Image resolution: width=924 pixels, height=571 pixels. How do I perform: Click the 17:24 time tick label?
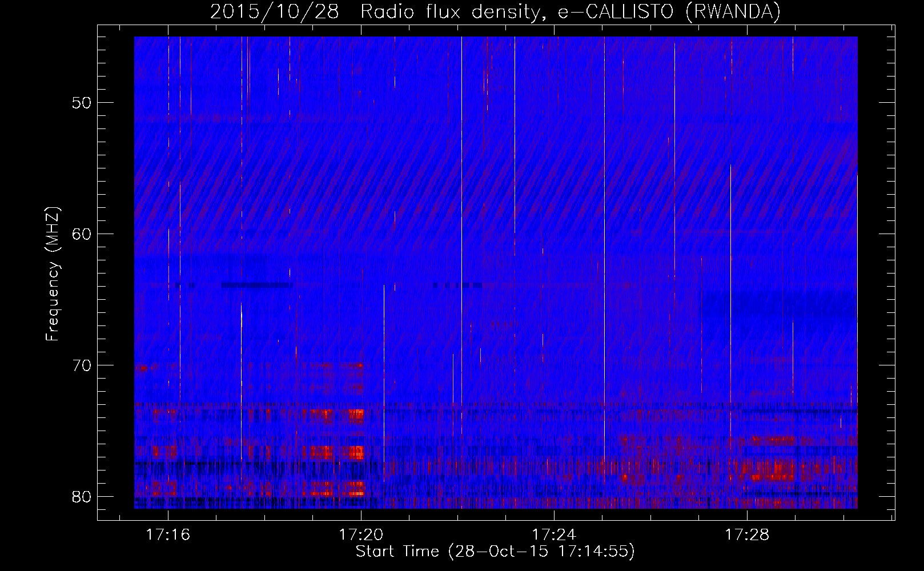click(555, 535)
